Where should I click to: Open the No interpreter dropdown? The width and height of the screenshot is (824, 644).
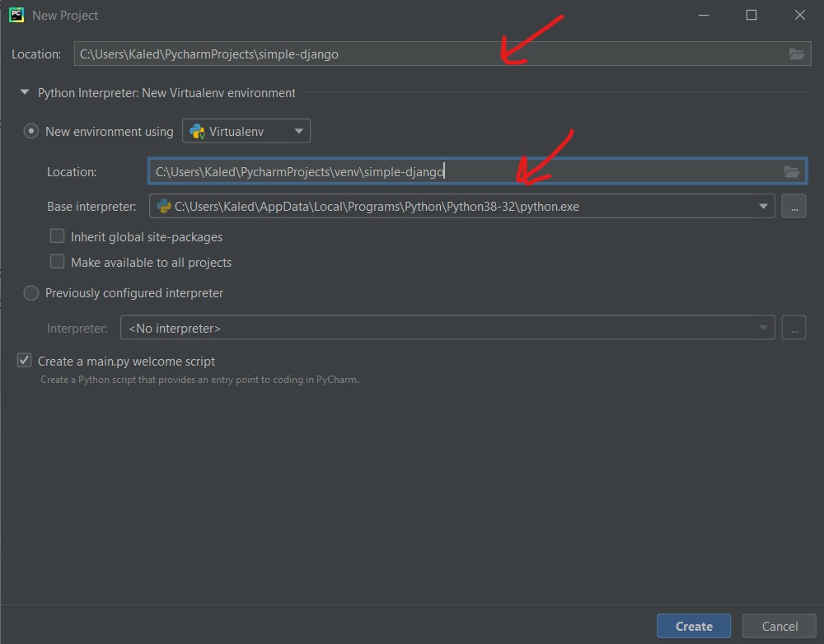pyautogui.click(x=447, y=328)
